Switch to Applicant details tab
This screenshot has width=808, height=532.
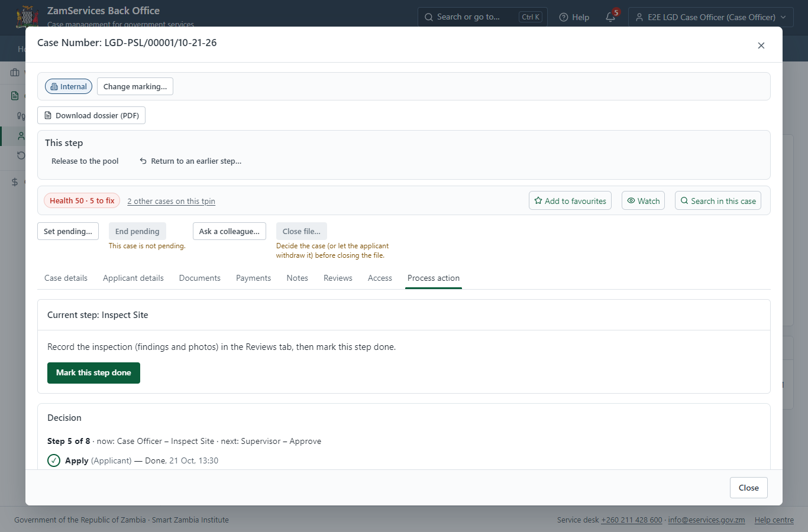[133, 278]
